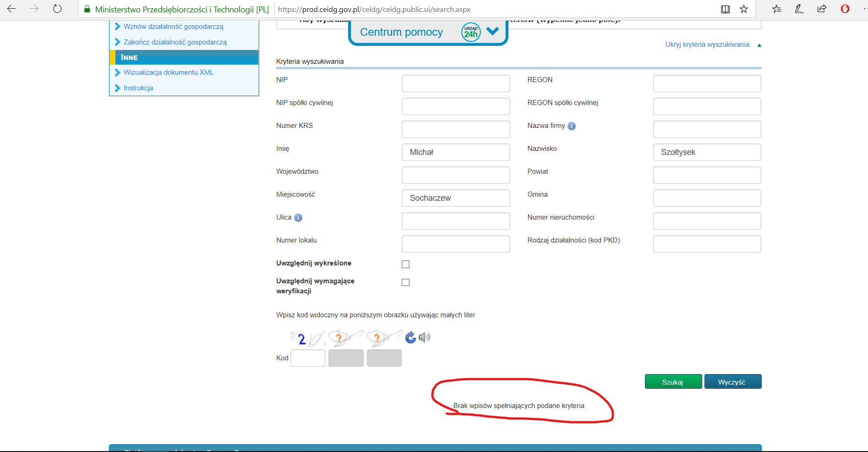Click info icon next to Nazwa firmy
The height and width of the screenshot is (452, 868).
[572, 126]
